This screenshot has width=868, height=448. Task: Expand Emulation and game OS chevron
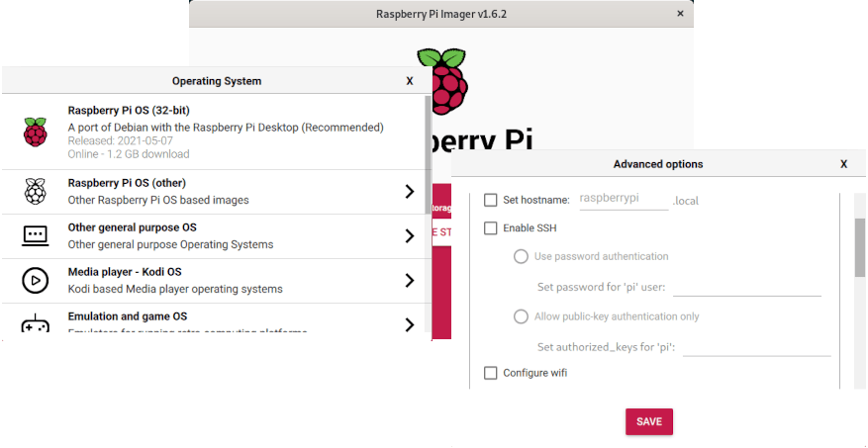410,324
